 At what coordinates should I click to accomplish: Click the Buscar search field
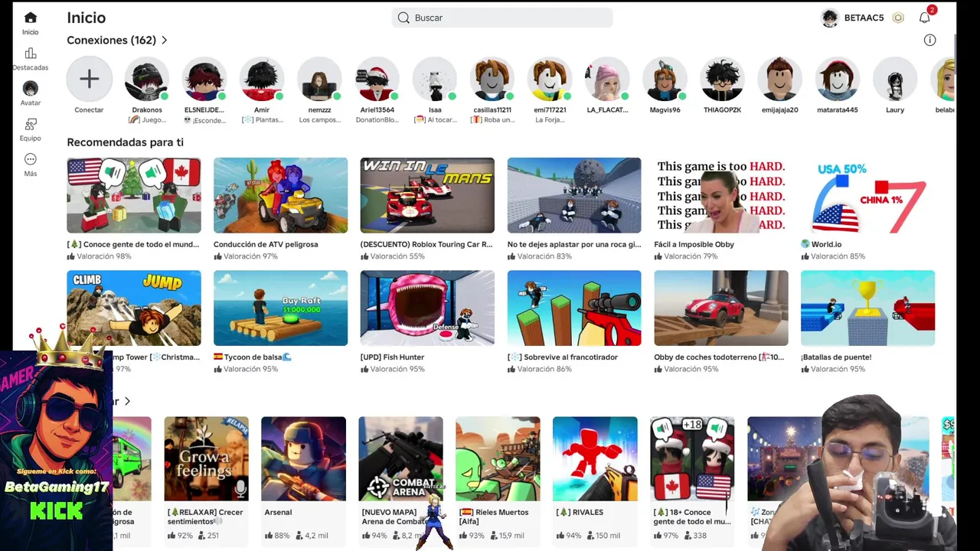coord(502,18)
